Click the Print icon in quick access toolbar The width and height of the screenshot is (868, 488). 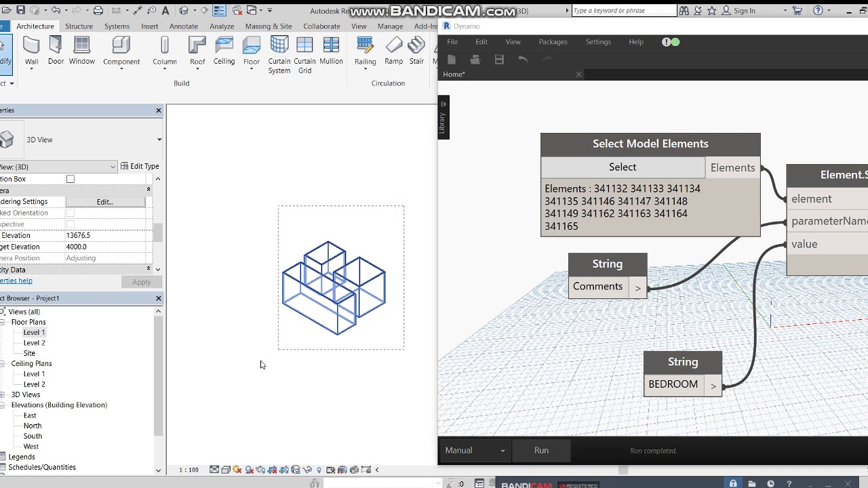[x=98, y=11]
